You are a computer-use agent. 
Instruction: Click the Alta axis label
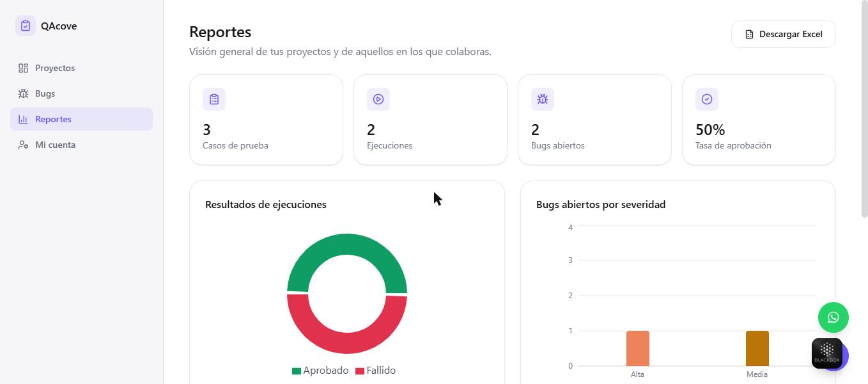pyautogui.click(x=637, y=374)
